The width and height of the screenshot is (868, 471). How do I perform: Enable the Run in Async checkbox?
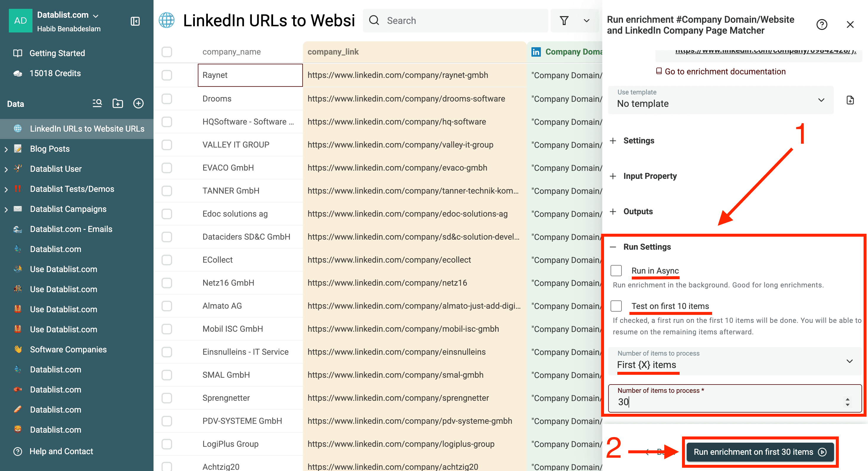(x=616, y=271)
